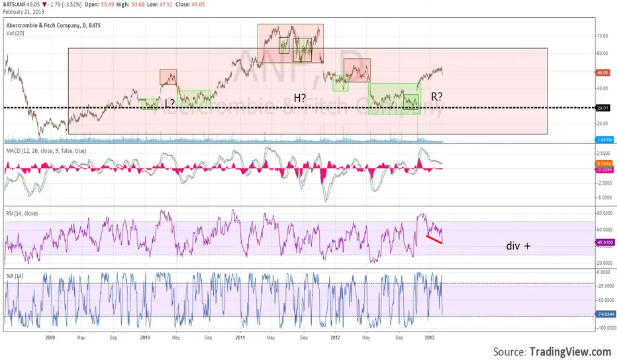617x364 pixels.
Task: Click the 40.00 price axis label
Action: tap(602, 89)
